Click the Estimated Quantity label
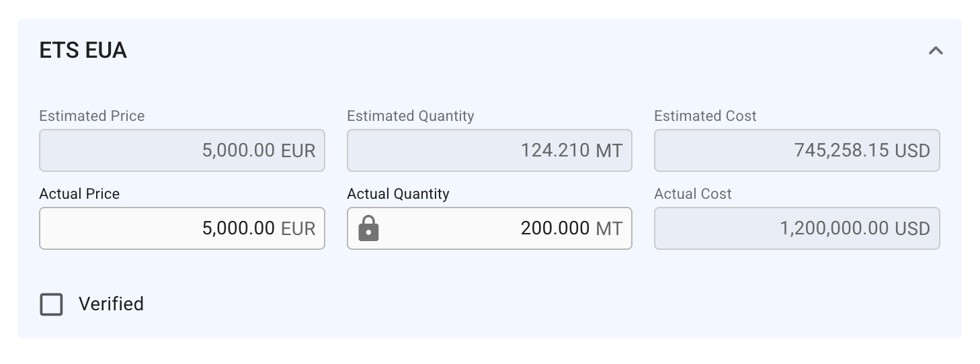The width and height of the screenshot is (980, 364). pyautogui.click(x=411, y=116)
